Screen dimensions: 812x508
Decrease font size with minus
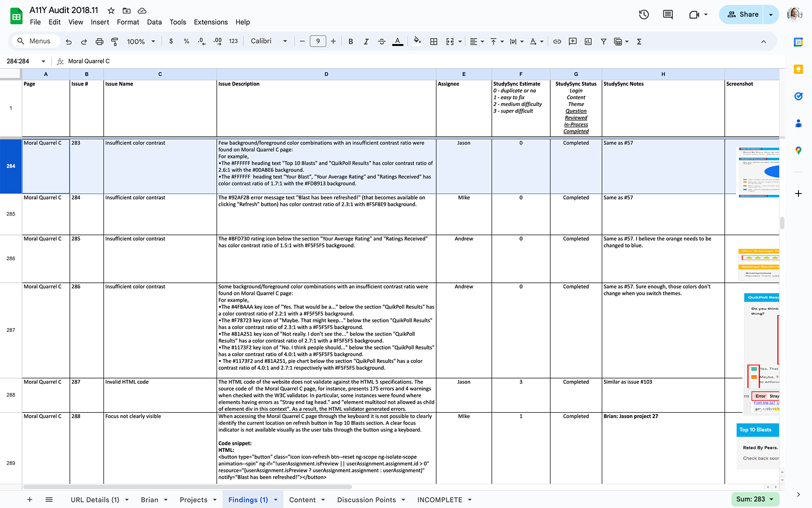pos(302,42)
